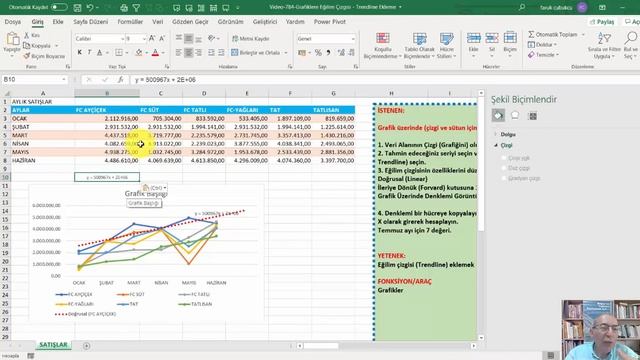Toggle bold formatting K

(80, 52)
